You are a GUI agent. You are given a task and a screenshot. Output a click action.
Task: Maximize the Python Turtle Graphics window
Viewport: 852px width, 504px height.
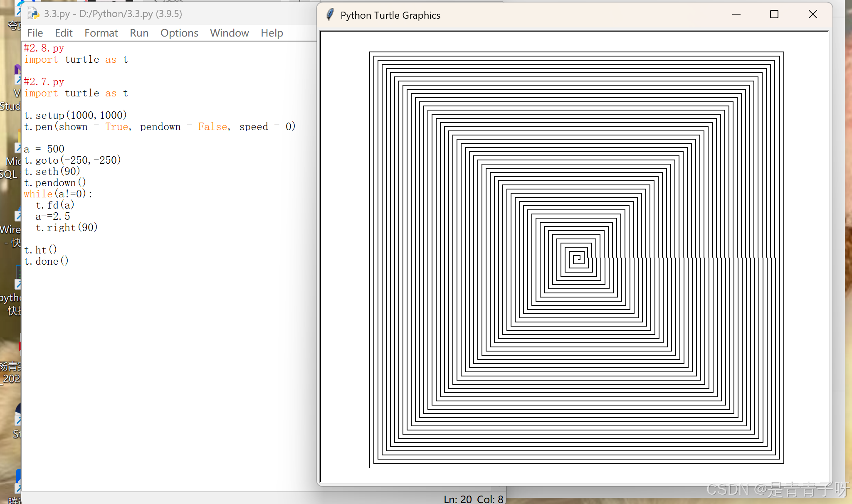pyautogui.click(x=774, y=15)
